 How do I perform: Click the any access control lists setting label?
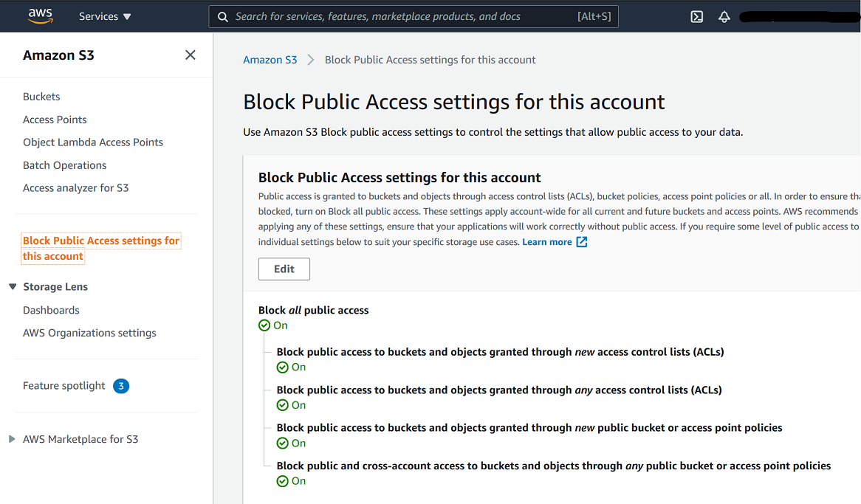pyautogui.click(x=499, y=390)
